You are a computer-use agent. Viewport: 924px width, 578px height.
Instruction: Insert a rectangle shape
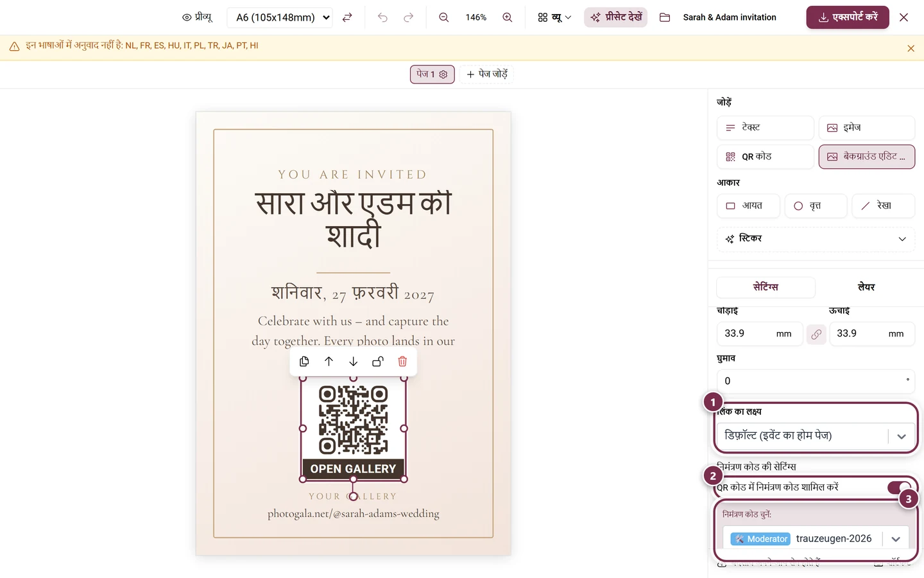[x=748, y=206]
